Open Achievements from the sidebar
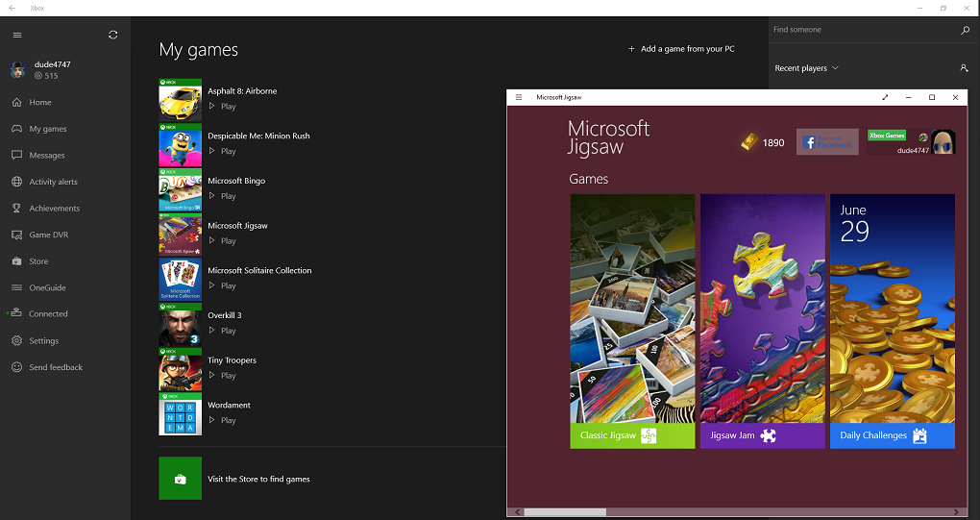The height and width of the screenshot is (520, 980). tap(54, 209)
